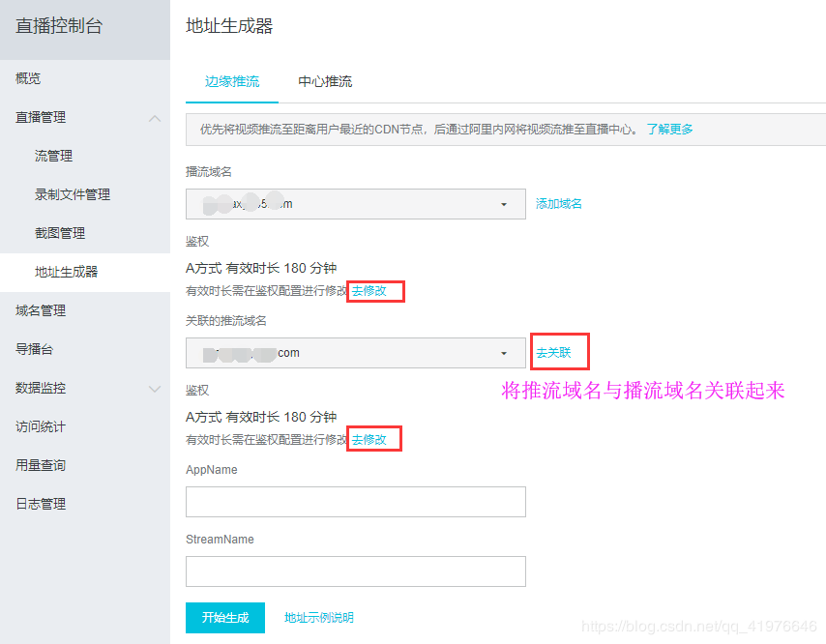Image resolution: width=826 pixels, height=644 pixels.
Task: Click the 开始生成 button
Action: tap(224, 618)
